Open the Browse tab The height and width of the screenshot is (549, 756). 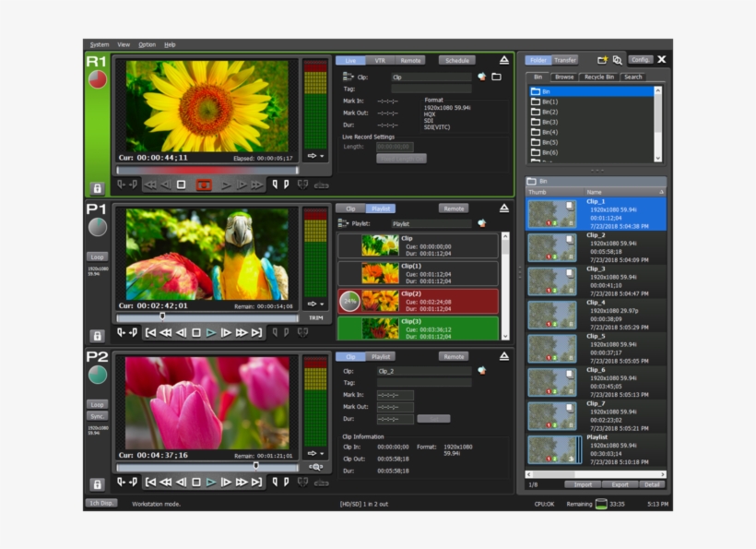[x=564, y=77]
